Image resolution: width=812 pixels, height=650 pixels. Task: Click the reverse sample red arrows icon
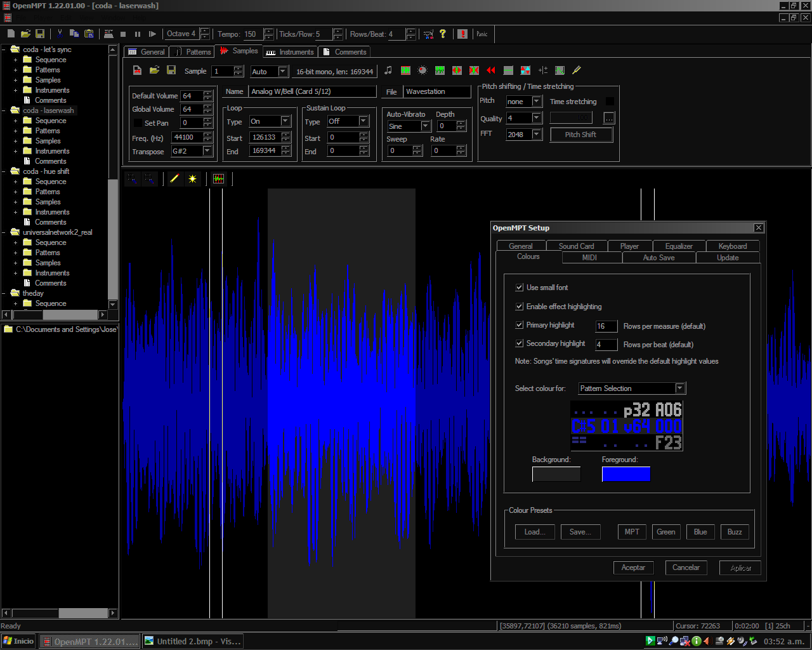coord(490,70)
